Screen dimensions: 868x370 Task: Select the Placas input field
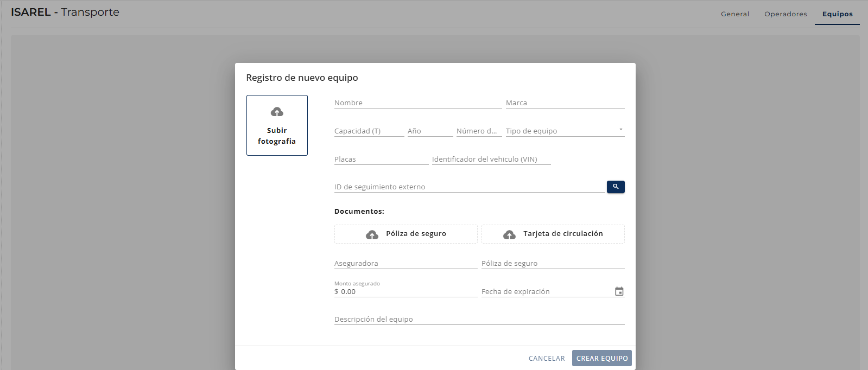click(381, 159)
